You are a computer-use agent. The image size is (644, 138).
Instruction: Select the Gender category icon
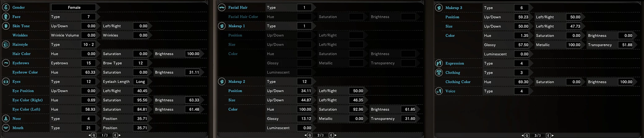6,7
